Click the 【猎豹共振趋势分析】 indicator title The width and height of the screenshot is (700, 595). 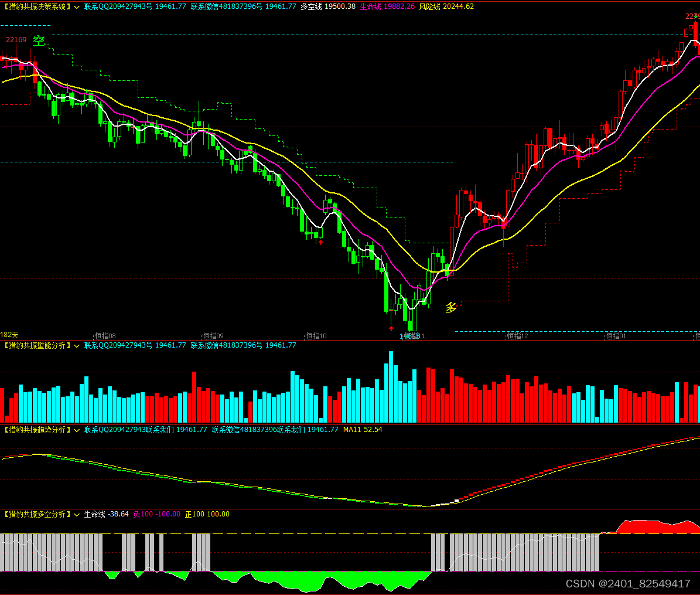[36, 430]
